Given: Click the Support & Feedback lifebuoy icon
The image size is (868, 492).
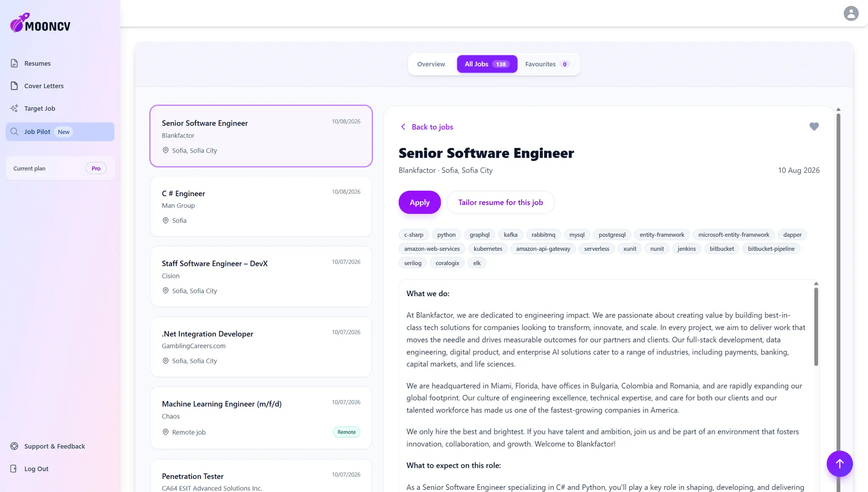Looking at the screenshot, I should click(14, 446).
